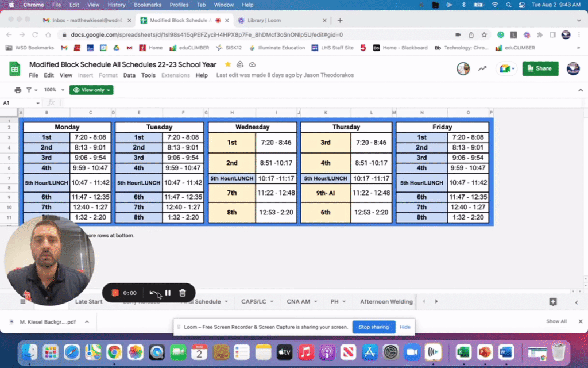Open the CAPS/LC sheet tab menu arrow
This screenshot has height=368, width=588.
coord(272,301)
